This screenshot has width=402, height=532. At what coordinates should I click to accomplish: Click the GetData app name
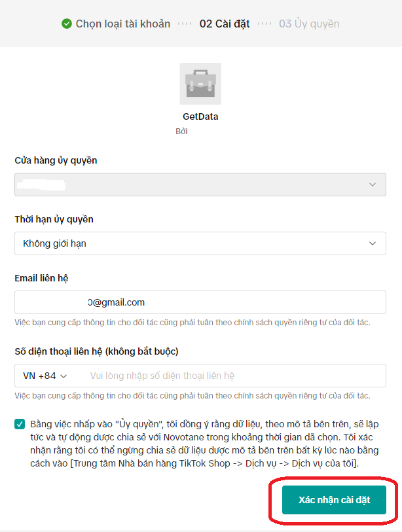tap(200, 116)
